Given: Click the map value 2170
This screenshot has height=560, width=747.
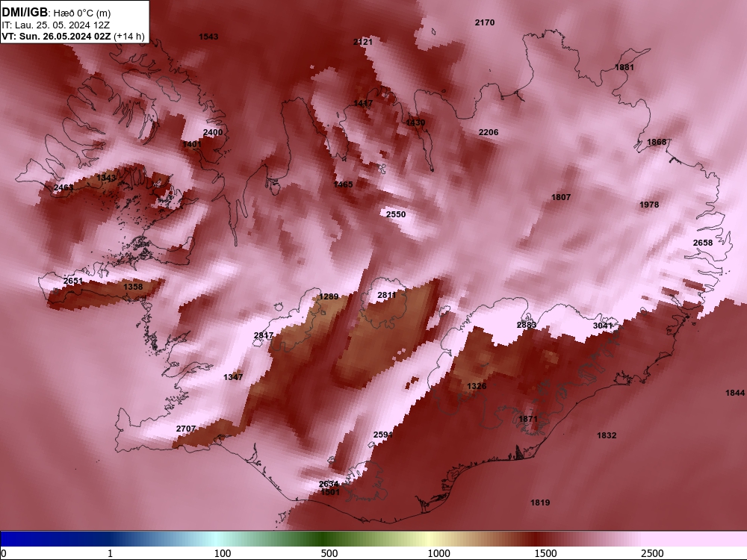Looking at the screenshot, I should click(x=485, y=22).
